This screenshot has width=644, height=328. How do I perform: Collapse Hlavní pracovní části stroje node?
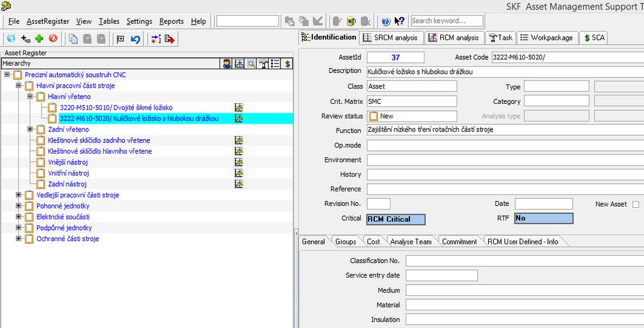[x=18, y=86]
